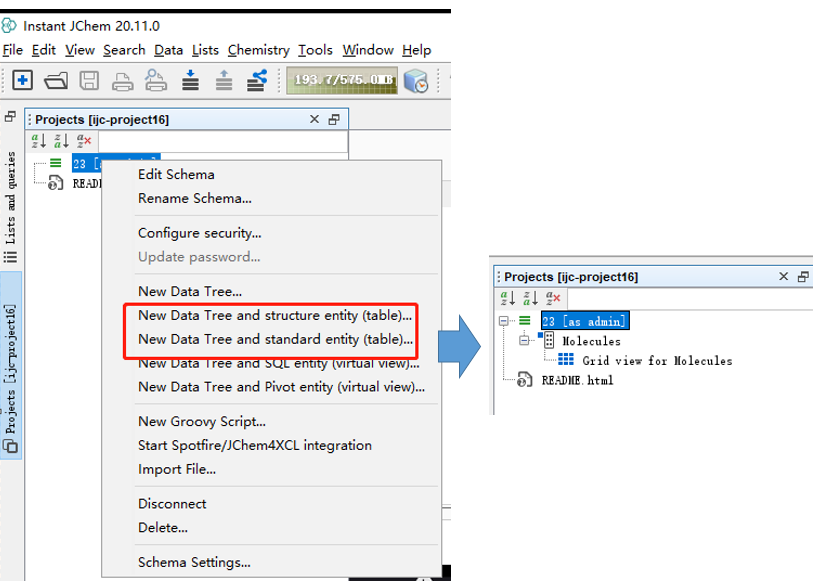Clear sorting icon in right Projects panel
The width and height of the screenshot is (817, 582).
click(553, 299)
